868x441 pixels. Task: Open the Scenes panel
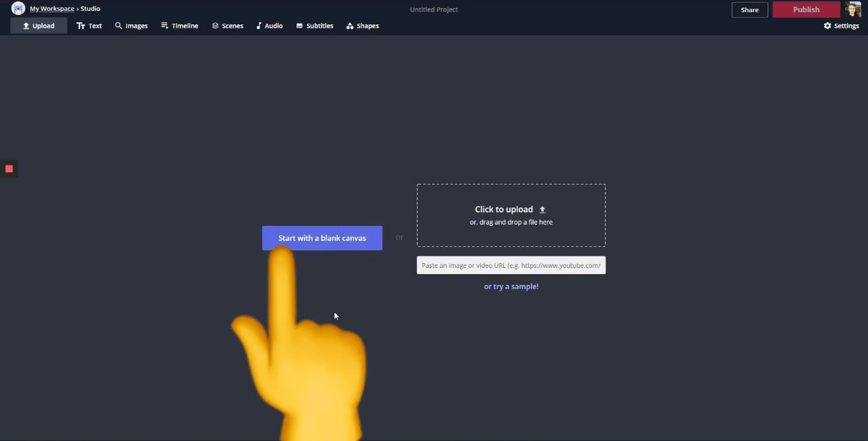coord(227,26)
